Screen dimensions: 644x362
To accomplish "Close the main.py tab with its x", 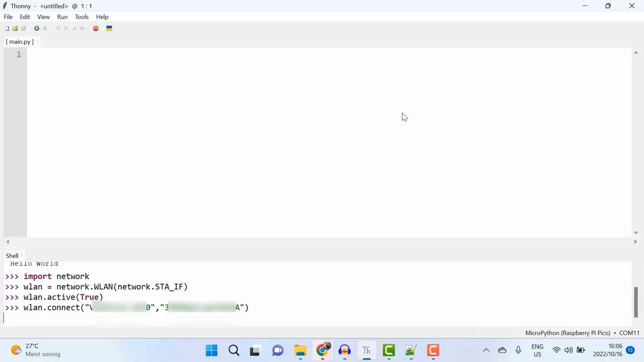I will (38, 42).
